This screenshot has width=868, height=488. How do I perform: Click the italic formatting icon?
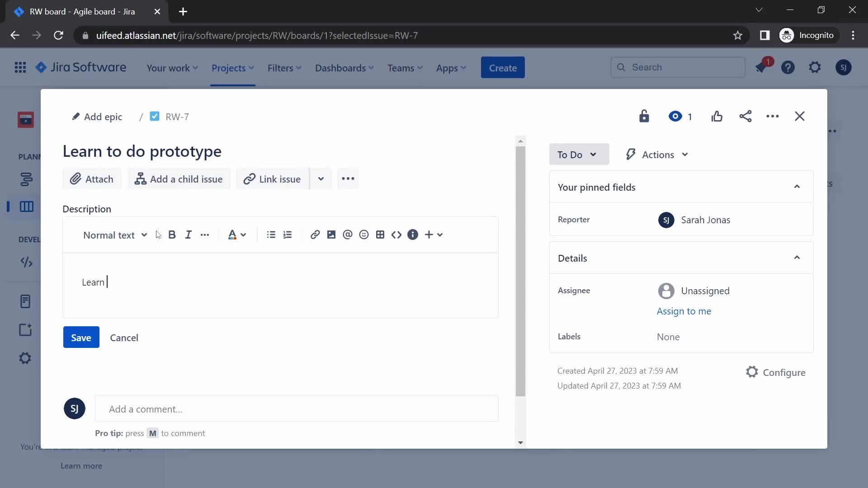tap(187, 234)
